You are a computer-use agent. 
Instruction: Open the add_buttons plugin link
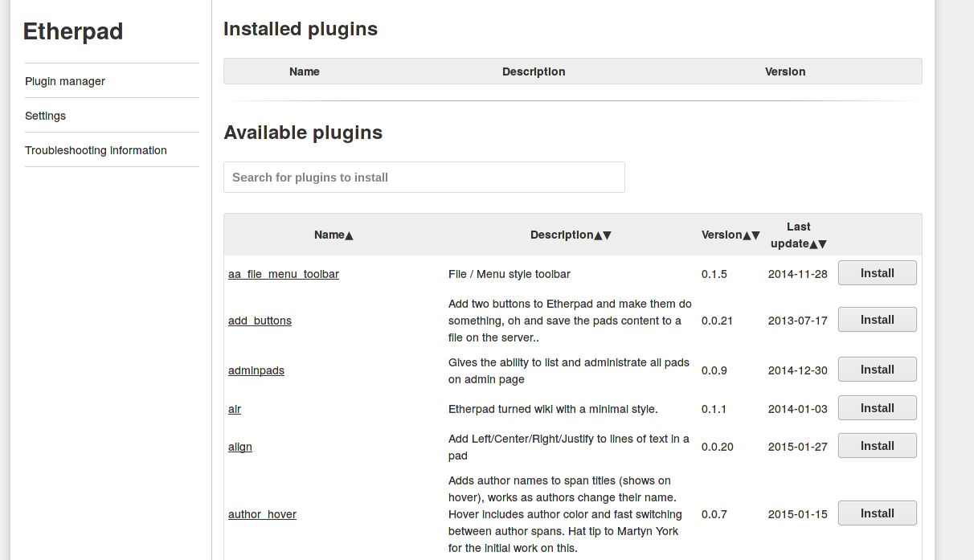pos(260,321)
